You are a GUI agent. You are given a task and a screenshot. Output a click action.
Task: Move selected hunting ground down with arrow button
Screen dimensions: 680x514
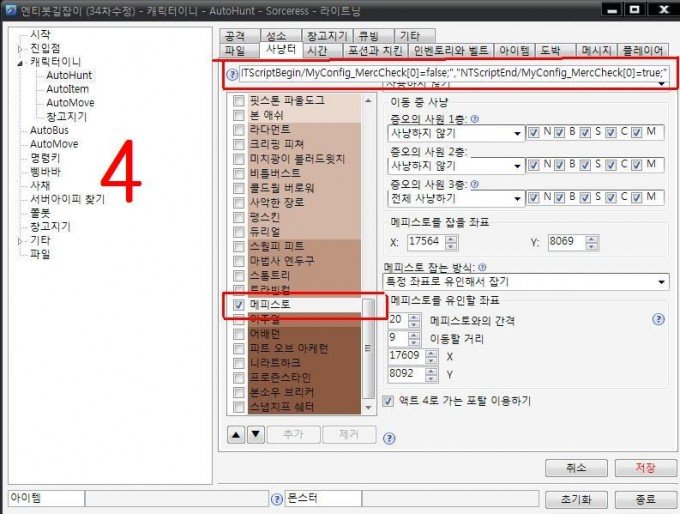[256, 434]
